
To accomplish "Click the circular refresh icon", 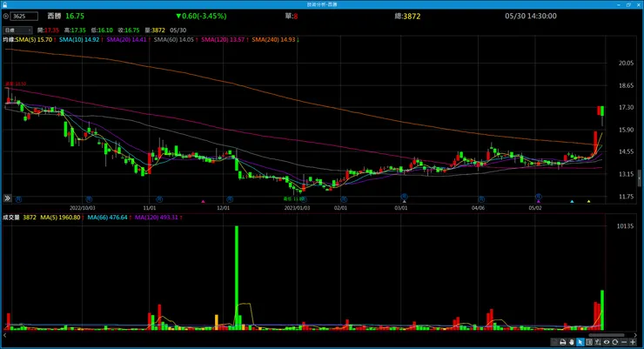I will pyautogui.click(x=614, y=342).
